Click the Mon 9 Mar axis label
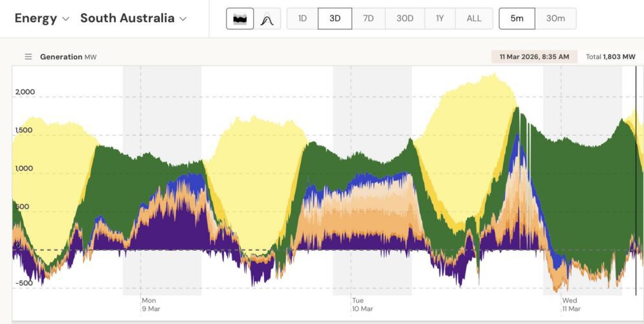Viewport: 644px width, 324px height. click(x=150, y=305)
